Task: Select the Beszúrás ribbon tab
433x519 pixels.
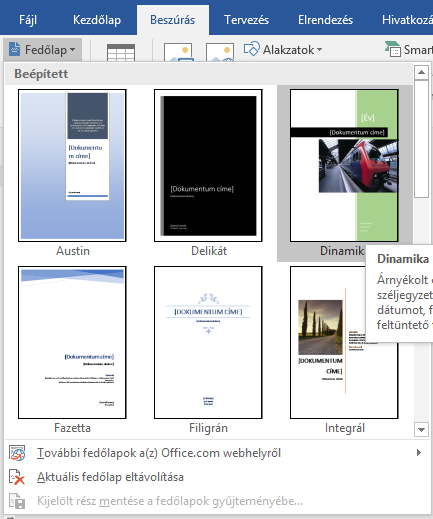Action: [x=173, y=20]
